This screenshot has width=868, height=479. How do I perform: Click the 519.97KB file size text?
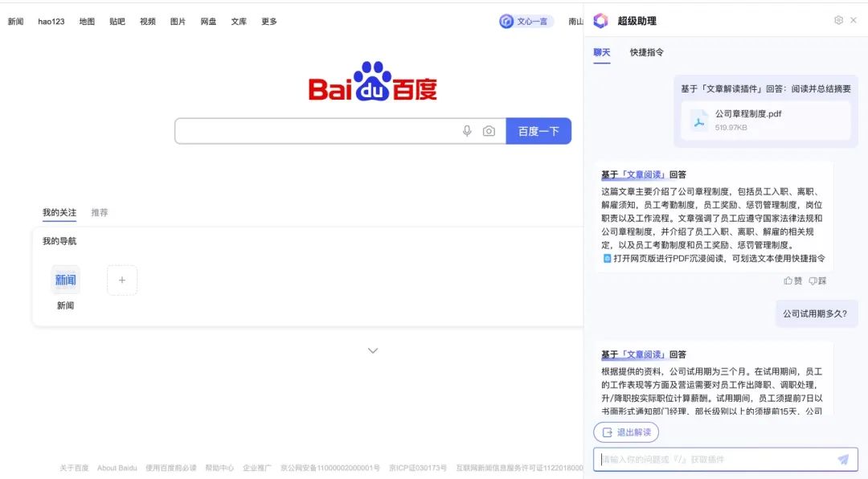[x=731, y=128]
